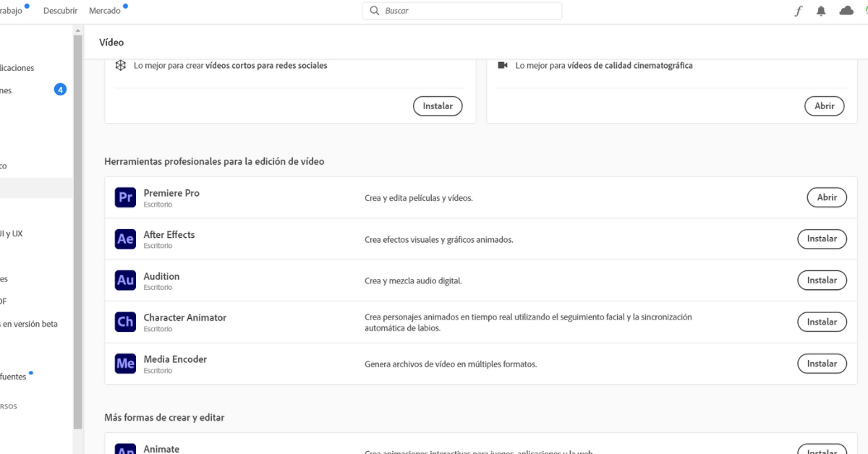
Task: Open the fonts (f) icon
Action: point(799,11)
